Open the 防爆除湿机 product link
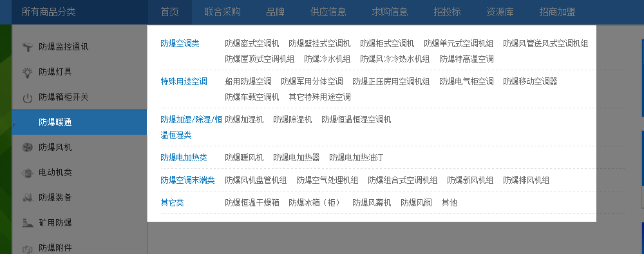 (292, 120)
